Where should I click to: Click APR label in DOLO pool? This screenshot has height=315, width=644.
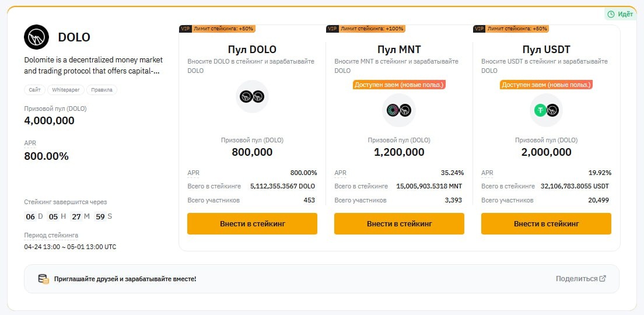pos(193,173)
